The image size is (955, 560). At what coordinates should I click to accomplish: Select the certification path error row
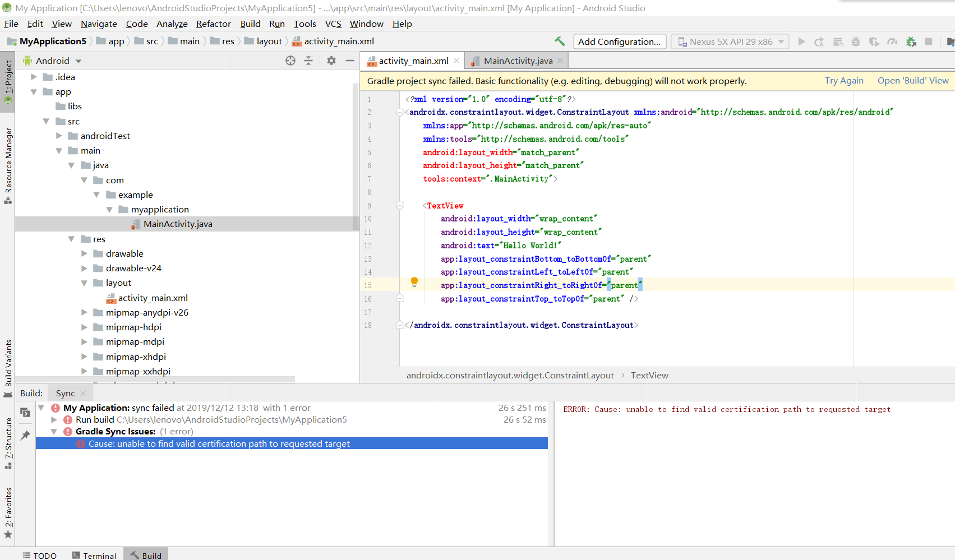click(x=292, y=443)
